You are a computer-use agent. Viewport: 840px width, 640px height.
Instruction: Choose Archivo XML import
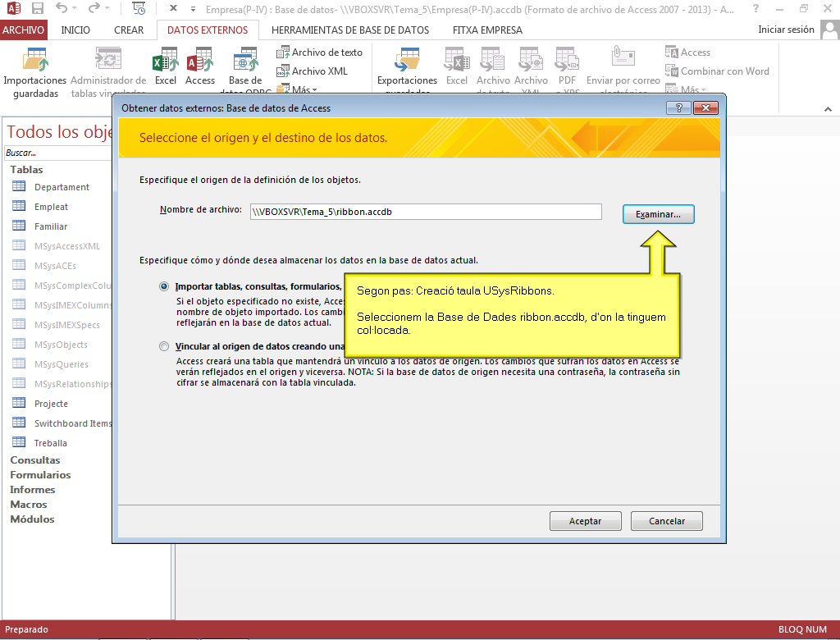tap(312, 71)
